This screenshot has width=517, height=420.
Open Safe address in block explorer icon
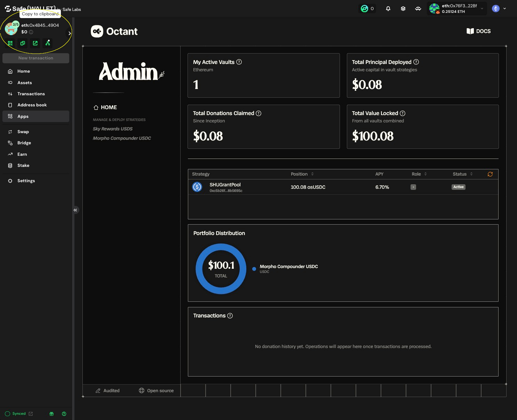coord(35,43)
